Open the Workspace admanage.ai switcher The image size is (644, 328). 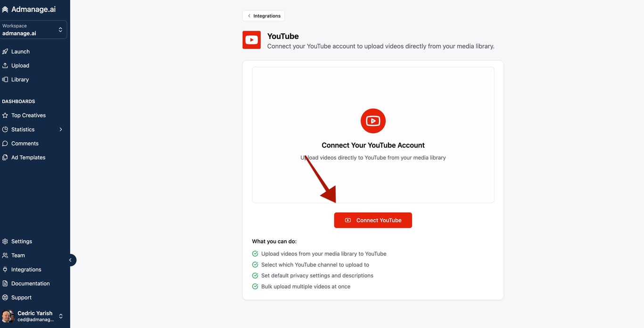pos(33,30)
